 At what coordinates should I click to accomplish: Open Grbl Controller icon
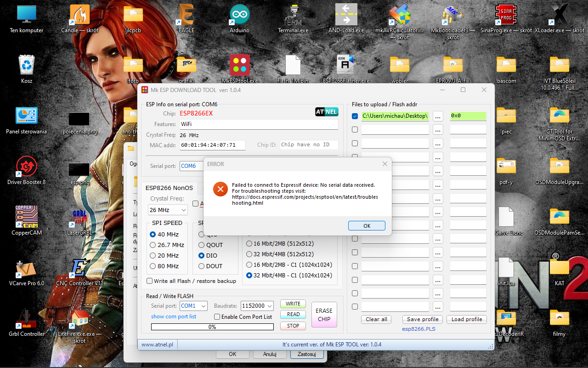[x=27, y=318]
